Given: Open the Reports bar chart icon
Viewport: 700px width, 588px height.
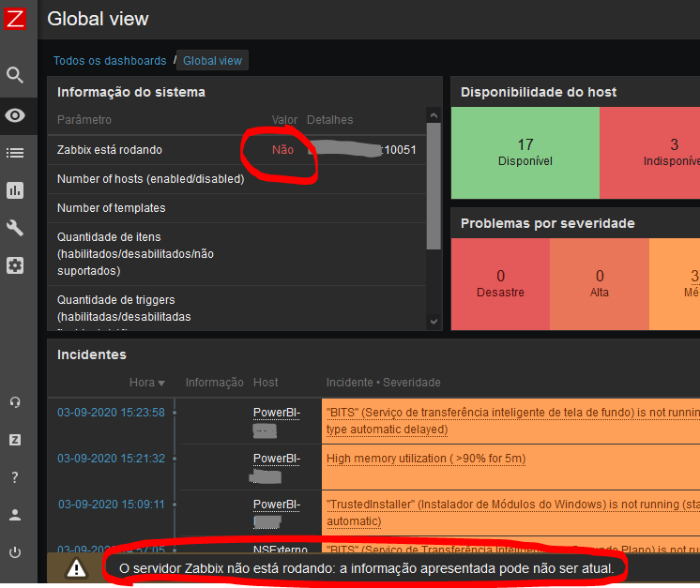Looking at the screenshot, I should coord(15,190).
